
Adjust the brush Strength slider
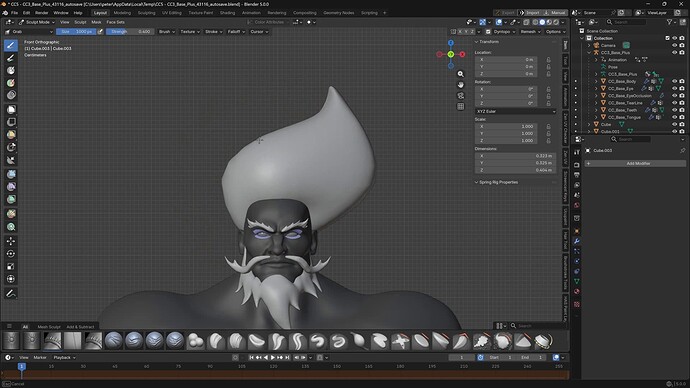coord(130,32)
